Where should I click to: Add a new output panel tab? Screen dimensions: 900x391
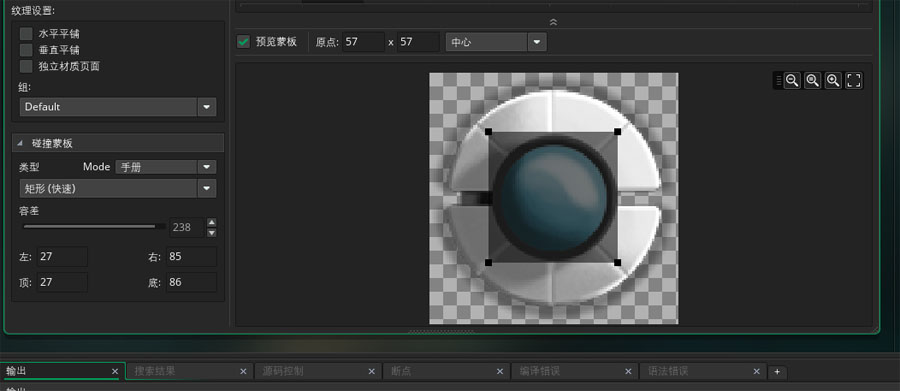tap(777, 372)
